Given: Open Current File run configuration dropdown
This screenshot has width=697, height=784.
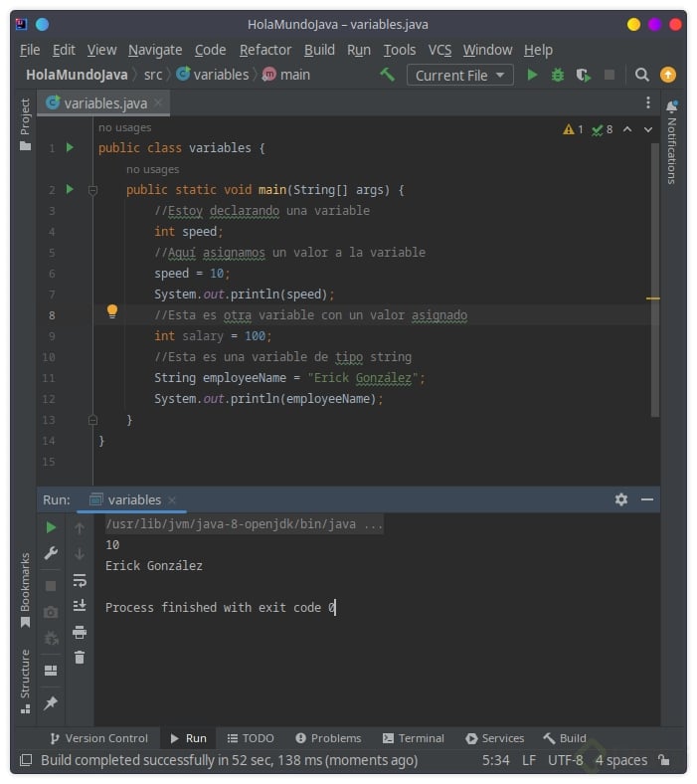Looking at the screenshot, I should coord(459,75).
